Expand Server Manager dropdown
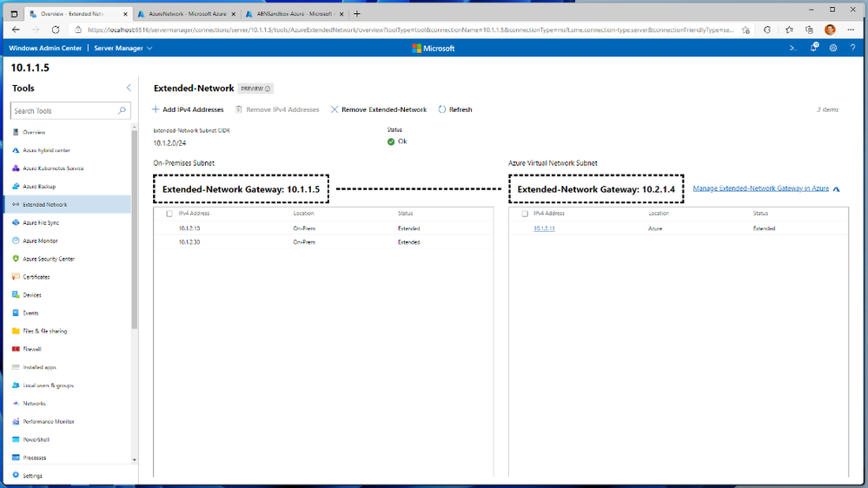Viewport: 868px width, 488px height. pyautogui.click(x=123, y=48)
